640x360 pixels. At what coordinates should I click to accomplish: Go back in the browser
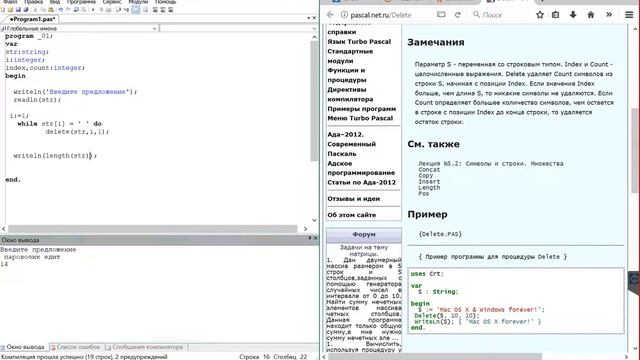tap(330, 15)
